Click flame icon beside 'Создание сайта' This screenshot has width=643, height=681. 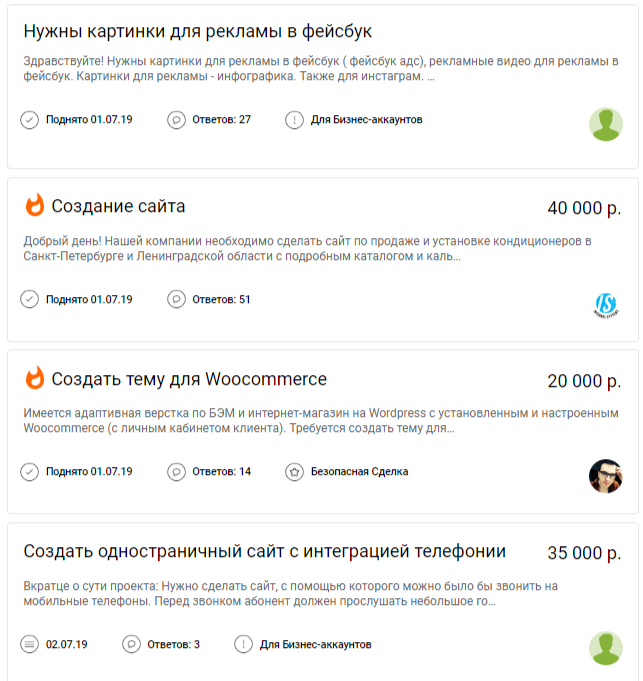coord(35,206)
